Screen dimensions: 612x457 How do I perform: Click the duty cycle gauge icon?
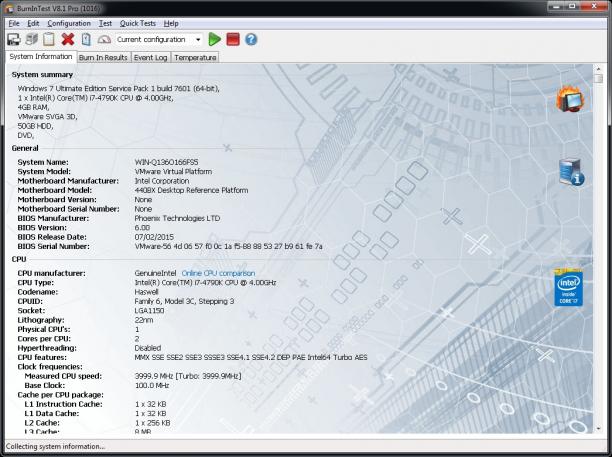pyautogui.click(x=104, y=39)
